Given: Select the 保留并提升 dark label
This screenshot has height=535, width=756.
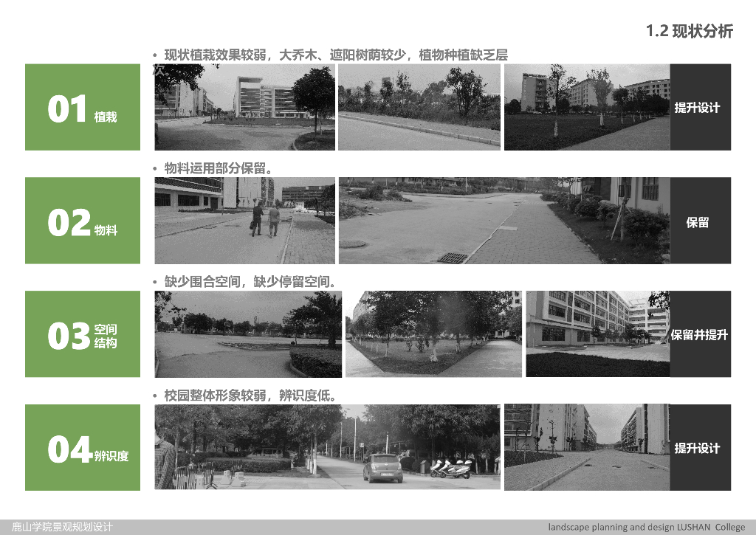Looking at the screenshot, I should tap(700, 334).
